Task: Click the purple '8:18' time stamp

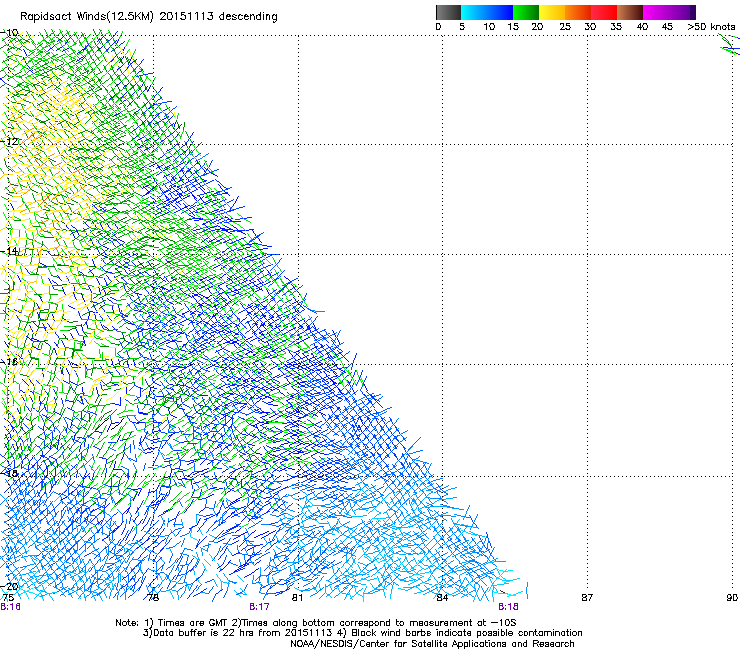Action: pos(508,607)
